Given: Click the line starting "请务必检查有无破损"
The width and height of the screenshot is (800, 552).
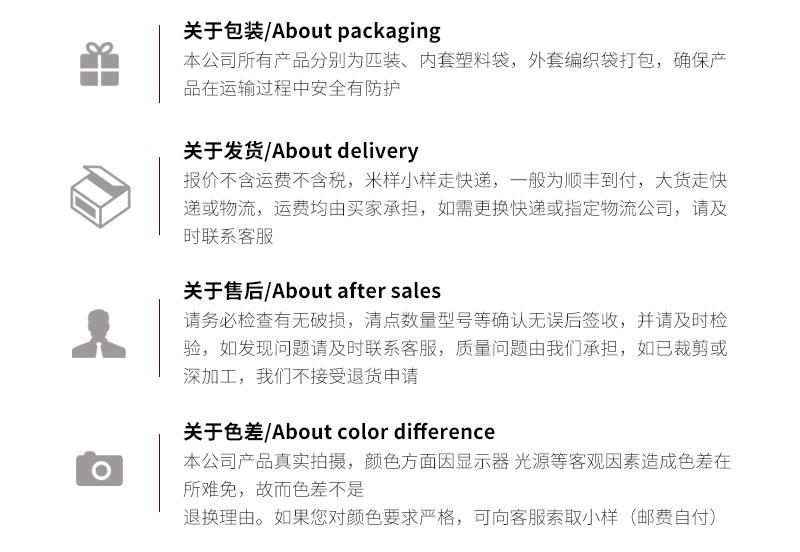Looking at the screenshot, I should 455,321.
